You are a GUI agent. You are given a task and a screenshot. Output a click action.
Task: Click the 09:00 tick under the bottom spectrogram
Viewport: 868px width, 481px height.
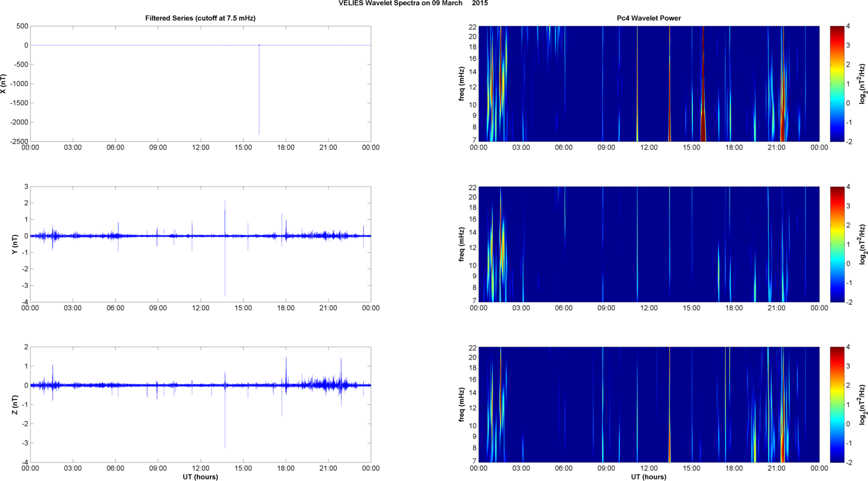pos(606,469)
